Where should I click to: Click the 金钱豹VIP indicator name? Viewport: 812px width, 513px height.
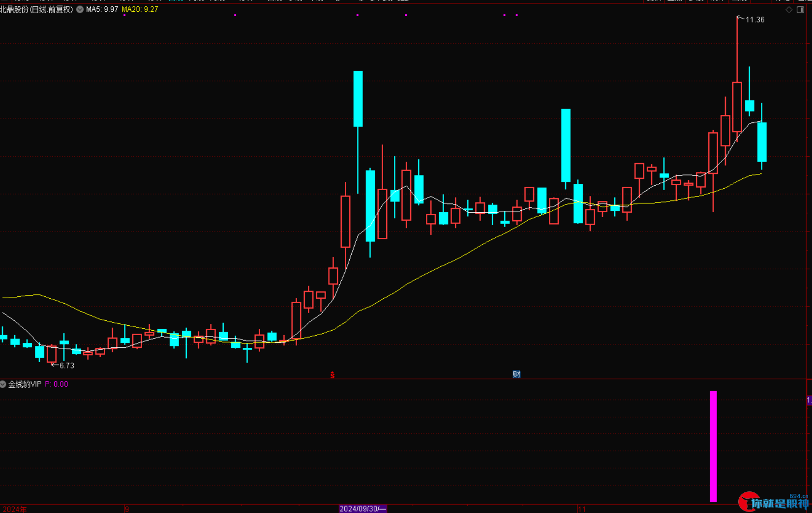coord(25,384)
